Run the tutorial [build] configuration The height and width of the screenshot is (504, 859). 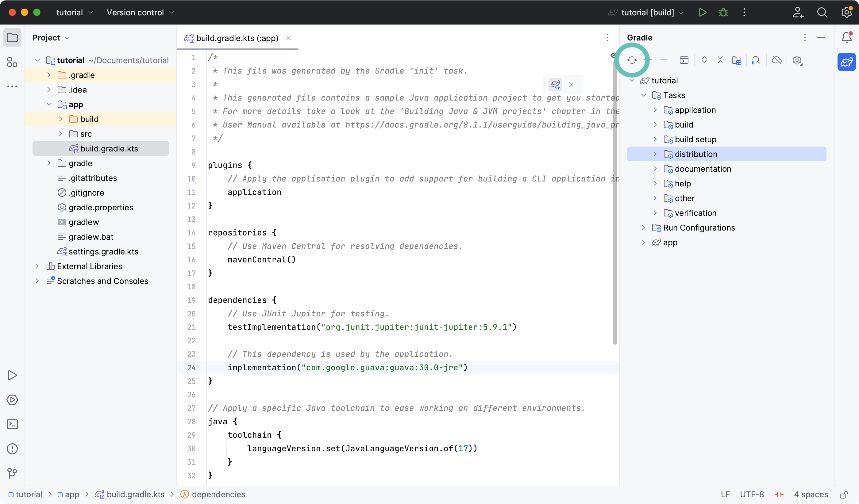pyautogui.click(x=703, y=13)
